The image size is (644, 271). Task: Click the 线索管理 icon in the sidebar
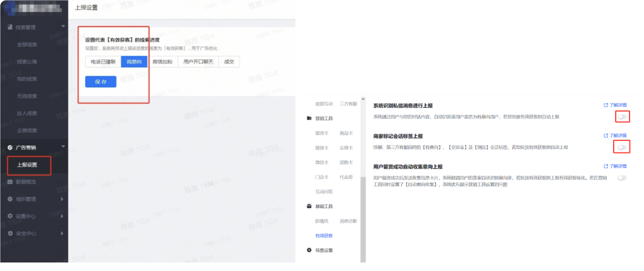click(x=10, y=27)
